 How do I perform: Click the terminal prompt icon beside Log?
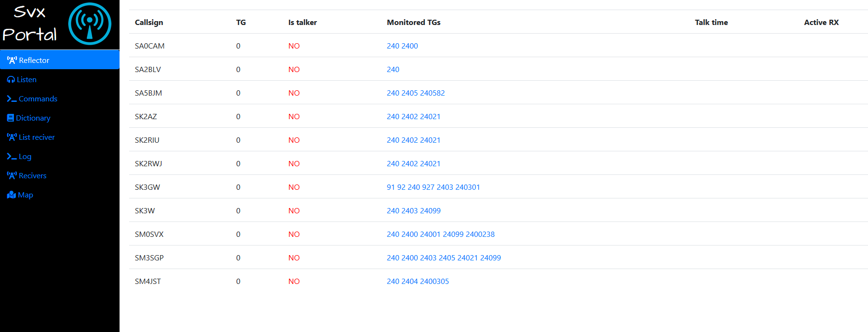click(x=11, y=156)
